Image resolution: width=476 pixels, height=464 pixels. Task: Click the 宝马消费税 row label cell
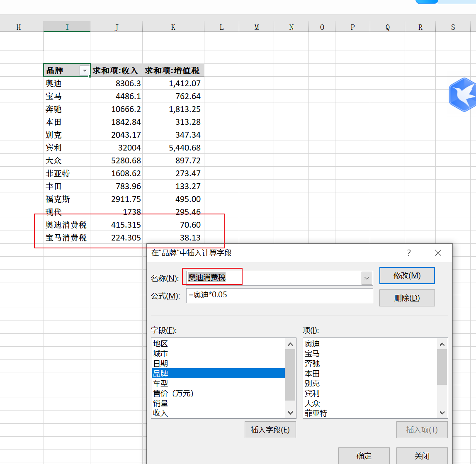67,238
